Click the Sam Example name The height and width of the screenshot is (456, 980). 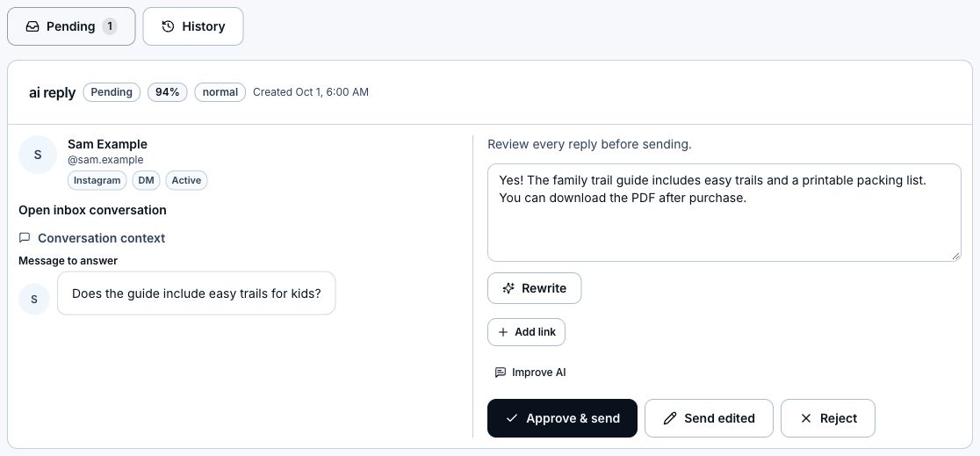pyautogui.click(x=107, y=144)
